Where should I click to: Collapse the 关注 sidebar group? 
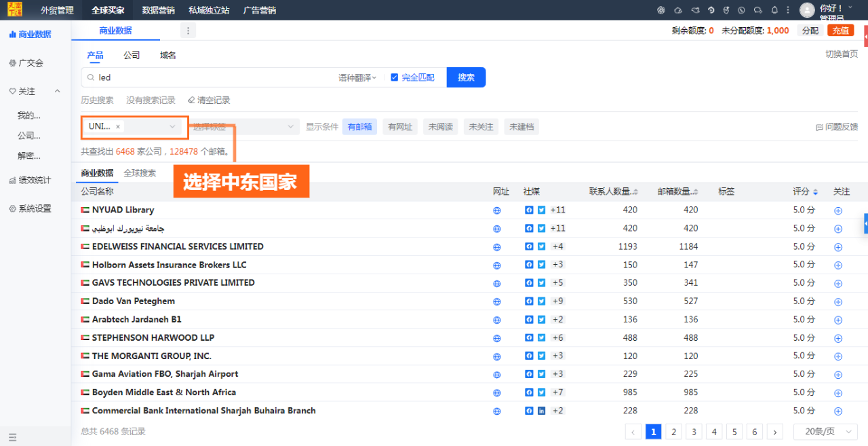pos(57,91)
